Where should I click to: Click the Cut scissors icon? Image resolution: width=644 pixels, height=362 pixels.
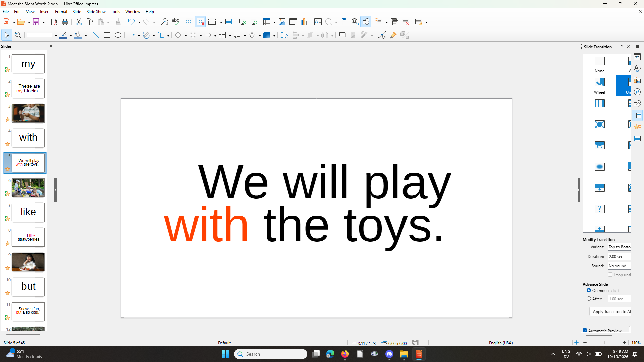[79, 22]
